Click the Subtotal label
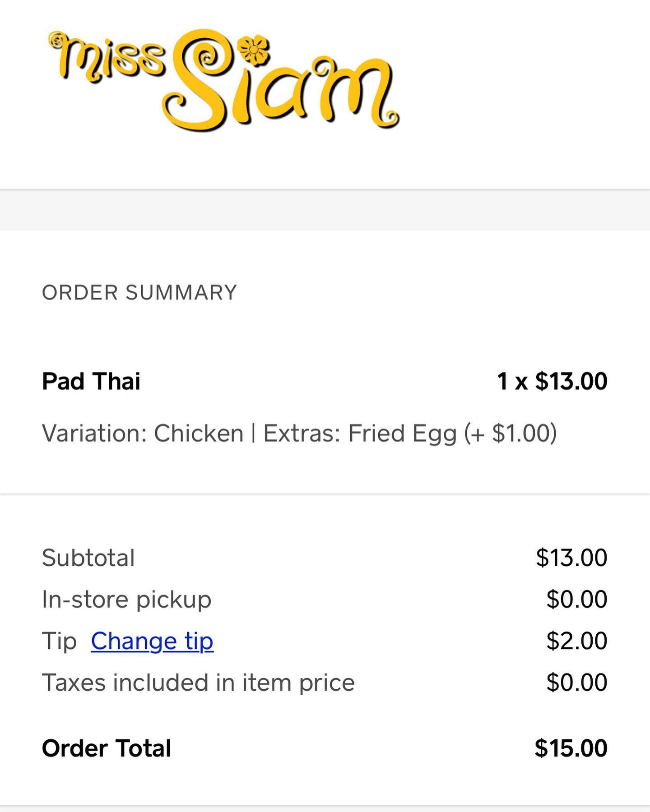This screenshot has height=812, width=650. coord(88,558)
